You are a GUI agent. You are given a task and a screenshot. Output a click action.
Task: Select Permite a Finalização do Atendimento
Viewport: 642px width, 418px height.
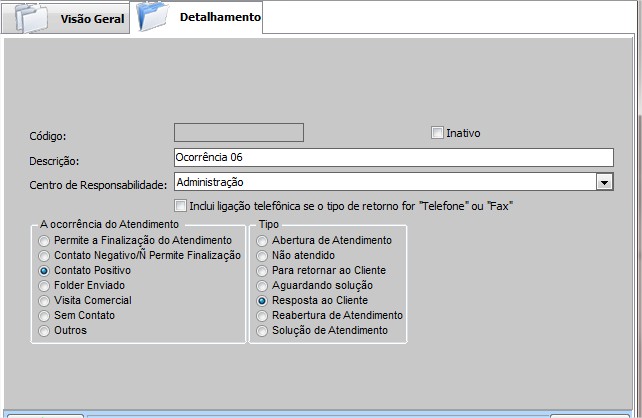44,241
